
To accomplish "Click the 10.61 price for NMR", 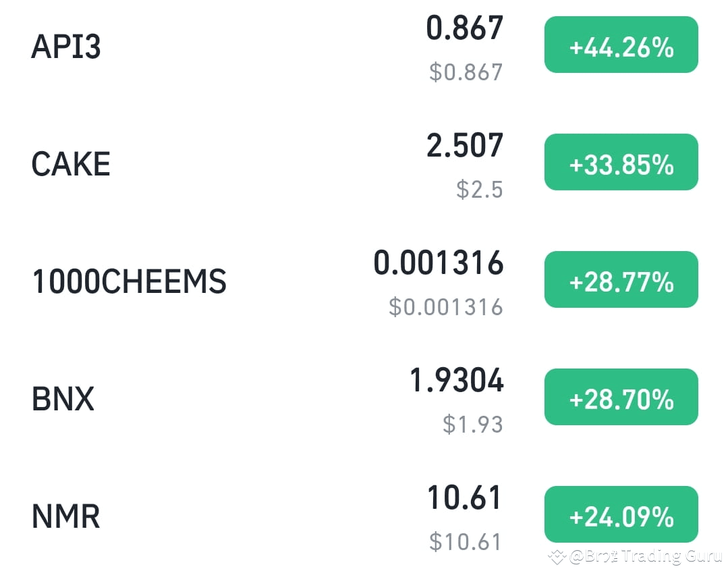I will click(466, 497).
